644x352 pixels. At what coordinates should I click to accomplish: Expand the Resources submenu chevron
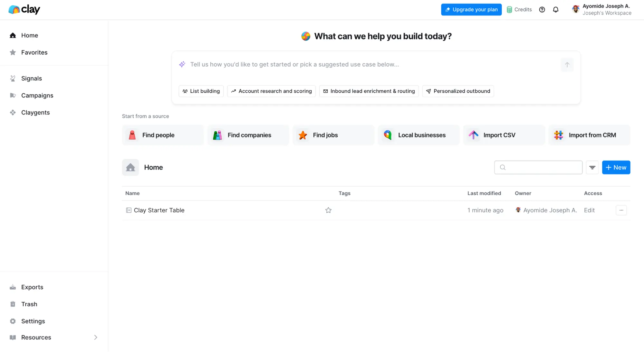tap(95, 337)
